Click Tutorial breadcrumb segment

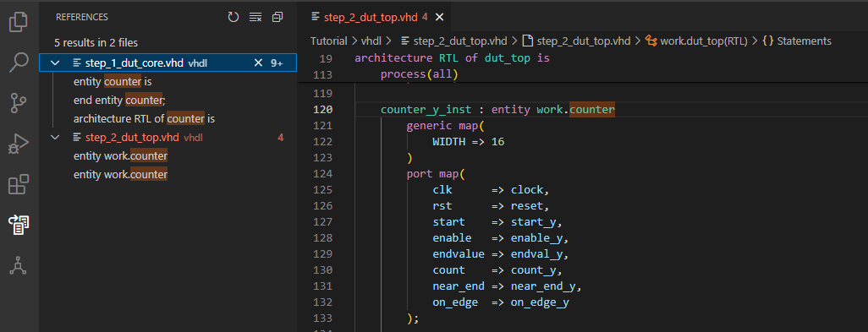click(329, 41)
